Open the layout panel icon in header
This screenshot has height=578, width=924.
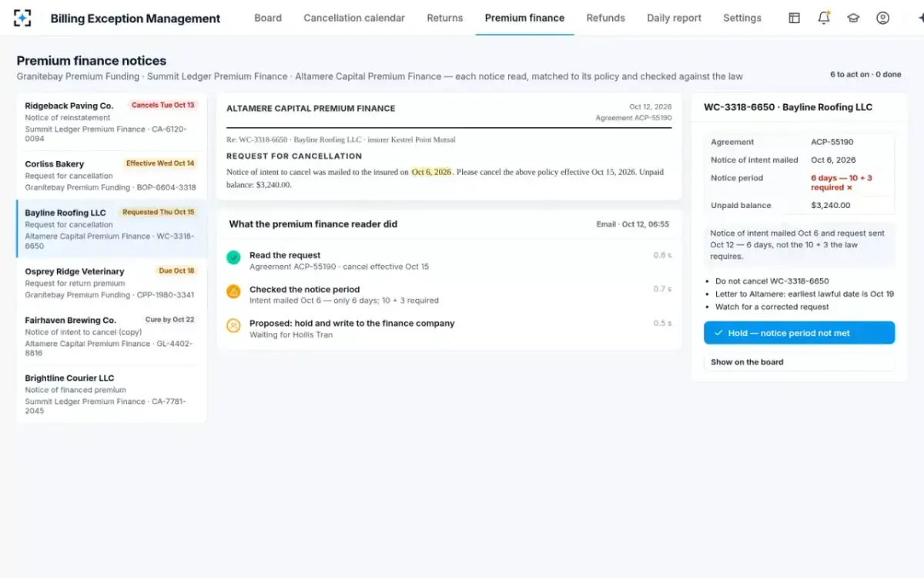tap(795, 18)
